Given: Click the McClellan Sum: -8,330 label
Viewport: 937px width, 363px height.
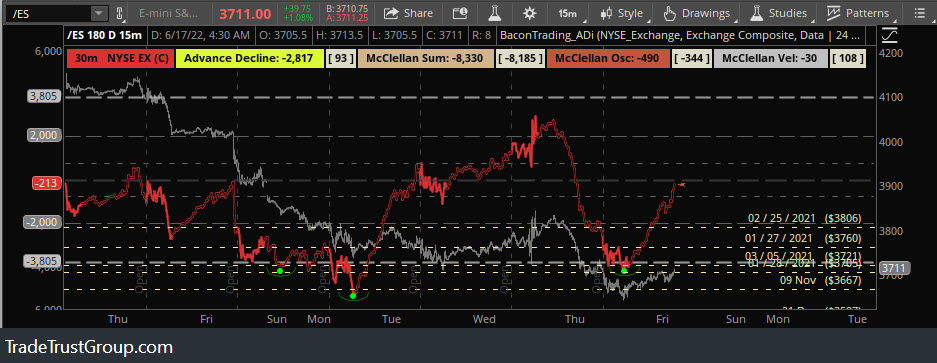Looking at the screenshot, I should click(x=426, y=59).
